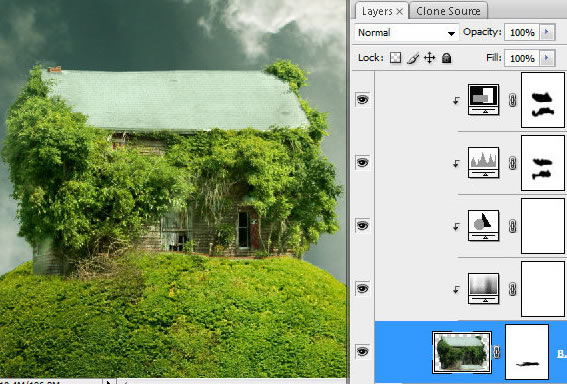Toggle Lock all padlock icon

click(447, 58)
